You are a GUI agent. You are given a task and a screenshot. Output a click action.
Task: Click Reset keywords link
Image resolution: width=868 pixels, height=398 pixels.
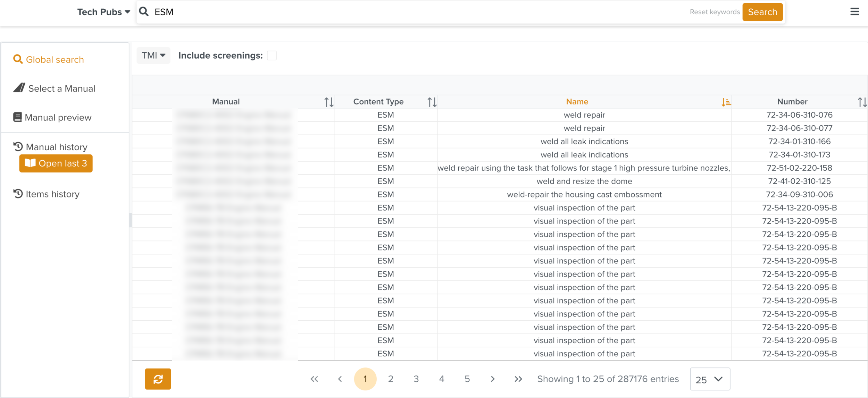(x=715, y=12)
